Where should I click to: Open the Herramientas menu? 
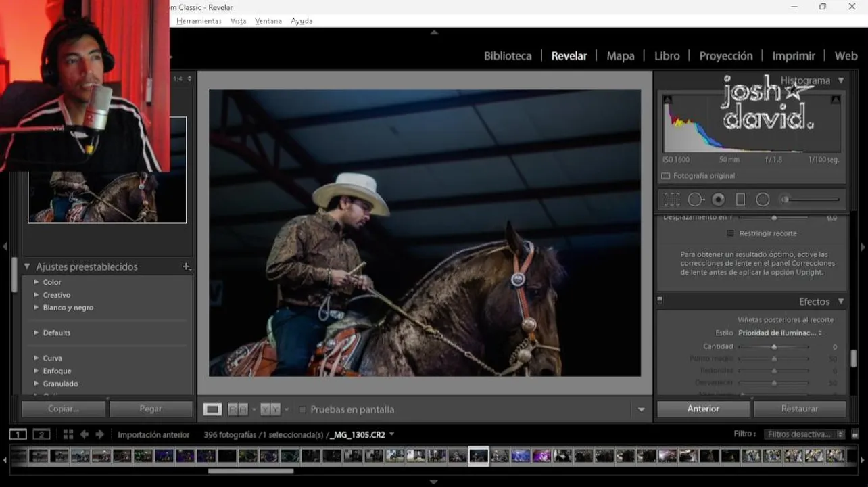click(199, 21)
